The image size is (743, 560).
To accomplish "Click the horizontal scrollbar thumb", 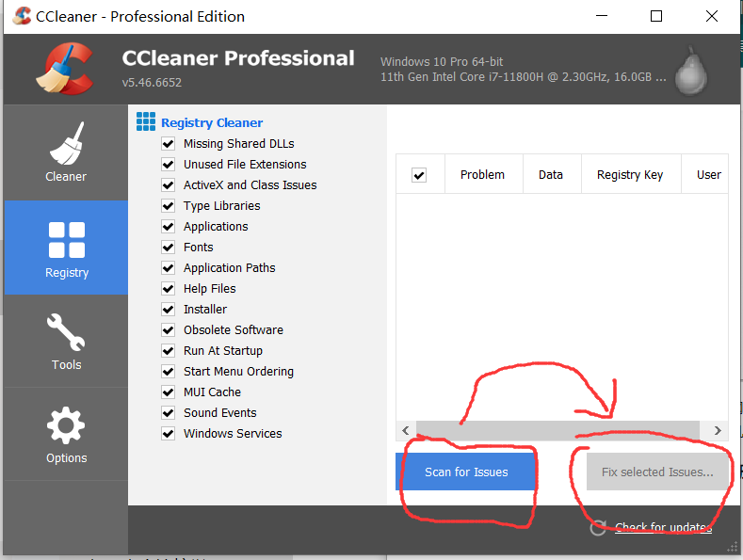I will coord(557,430).
